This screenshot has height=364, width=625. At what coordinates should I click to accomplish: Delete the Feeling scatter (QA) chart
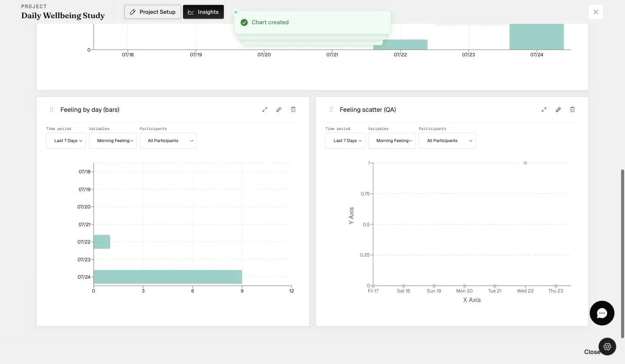573,110
